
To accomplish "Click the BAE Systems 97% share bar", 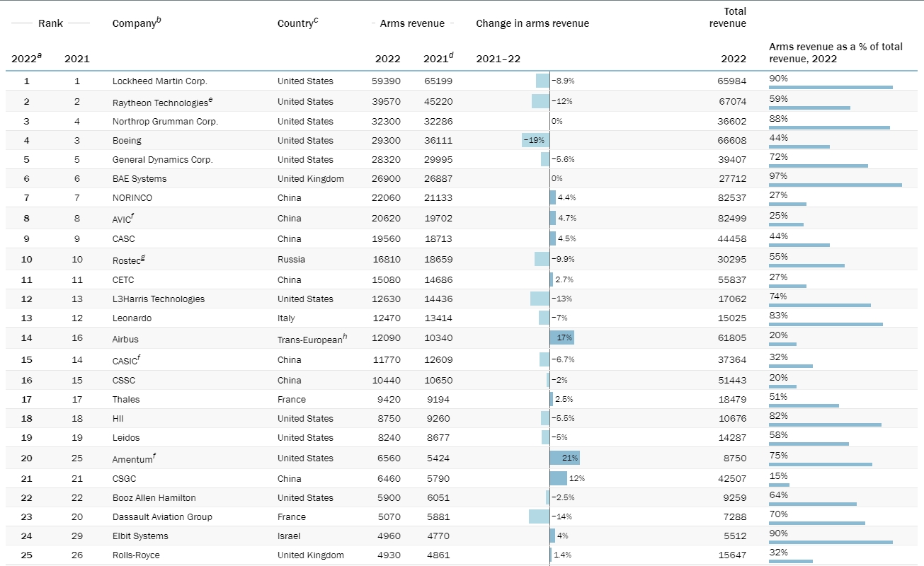I will [x=835, y=185].
